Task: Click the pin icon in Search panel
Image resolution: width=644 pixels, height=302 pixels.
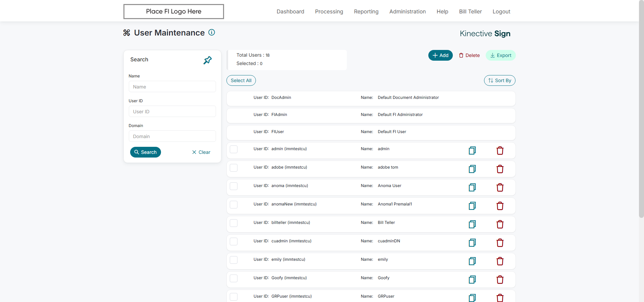Action: click(208, 60)
